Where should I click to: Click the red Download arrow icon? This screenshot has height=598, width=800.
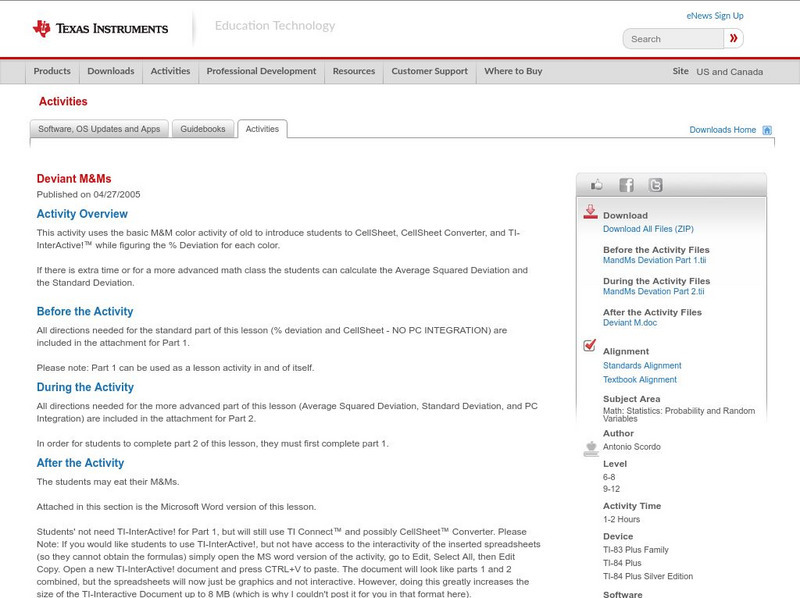point(589,212)
